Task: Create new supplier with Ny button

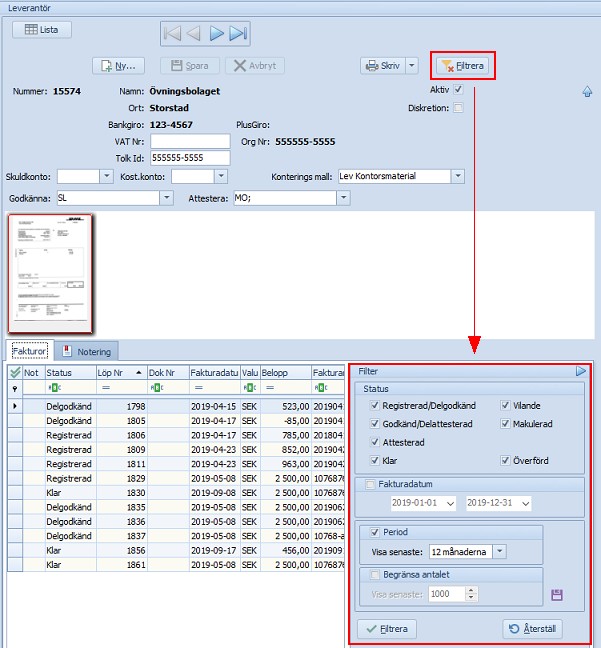Action: tap(118, 66)
